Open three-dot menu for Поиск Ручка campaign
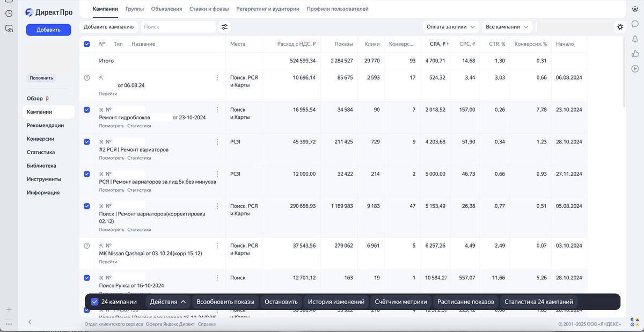Screen dimensions: 644x332 point(217,278)
